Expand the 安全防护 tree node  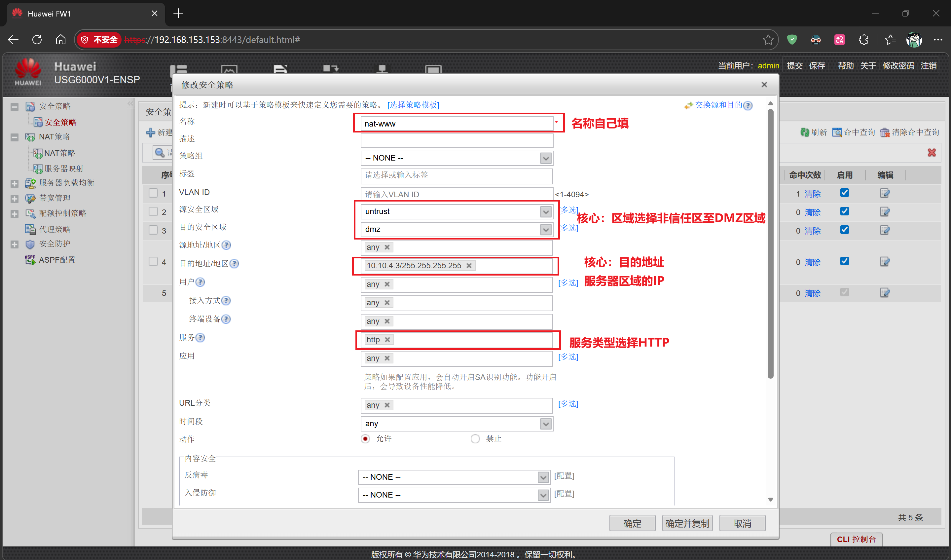click(x=14, y=244)
